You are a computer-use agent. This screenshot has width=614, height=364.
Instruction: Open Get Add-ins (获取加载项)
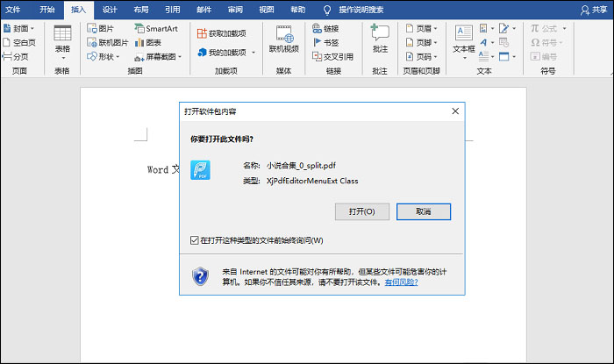222,33
